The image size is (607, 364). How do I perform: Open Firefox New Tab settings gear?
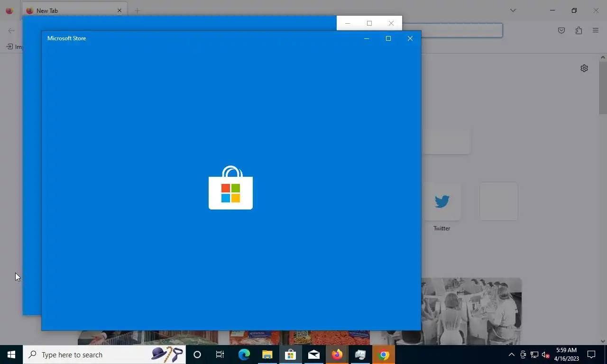click(584, 68)
